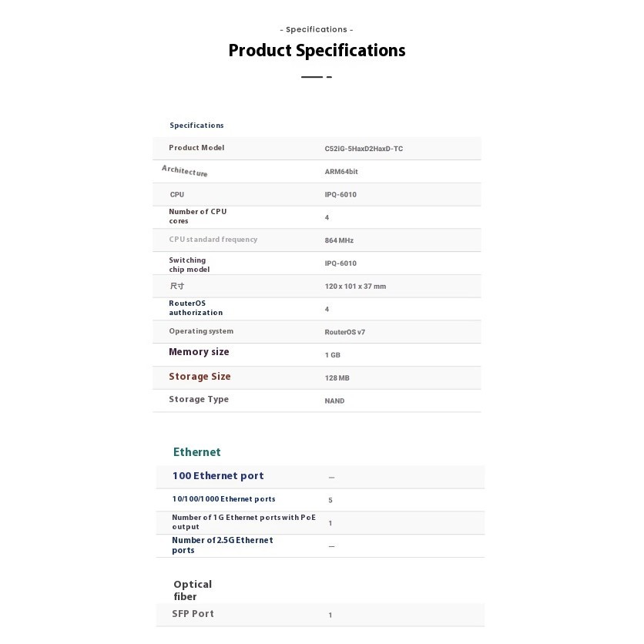The image size is (644, 644).
Task: Click the Optical fiber section heading
Action: 193,591
